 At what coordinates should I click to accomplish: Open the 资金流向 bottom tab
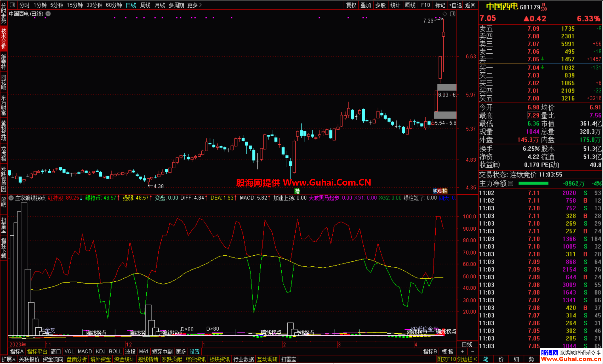click(x=53, y=359)
